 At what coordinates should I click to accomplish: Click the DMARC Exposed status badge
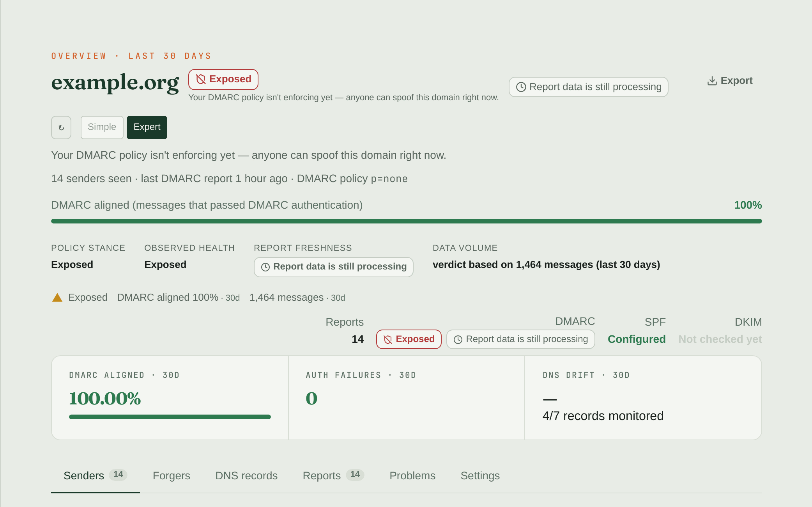tap(409, 339)
